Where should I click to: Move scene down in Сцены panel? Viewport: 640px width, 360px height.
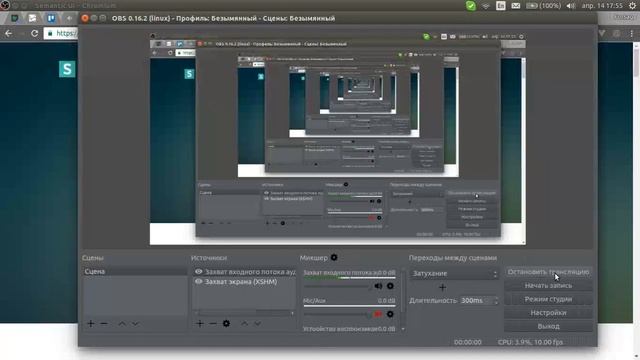[136, 324]
